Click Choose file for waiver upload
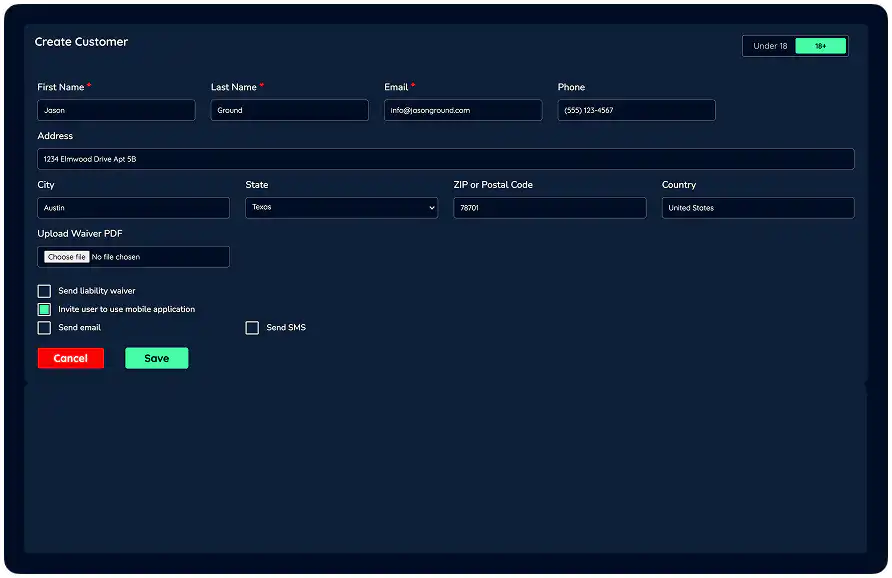This screenshot has height=578, width=892. 65,256
